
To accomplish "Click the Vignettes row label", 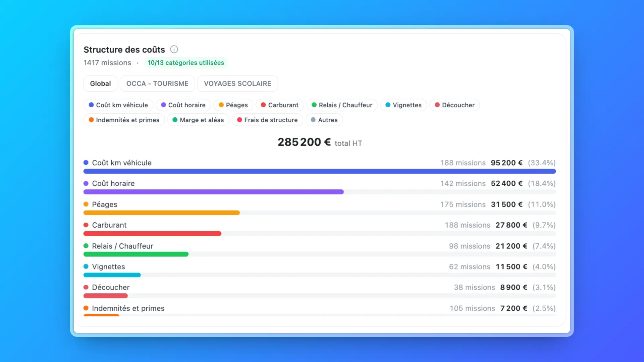I will (x=108, y=267).
